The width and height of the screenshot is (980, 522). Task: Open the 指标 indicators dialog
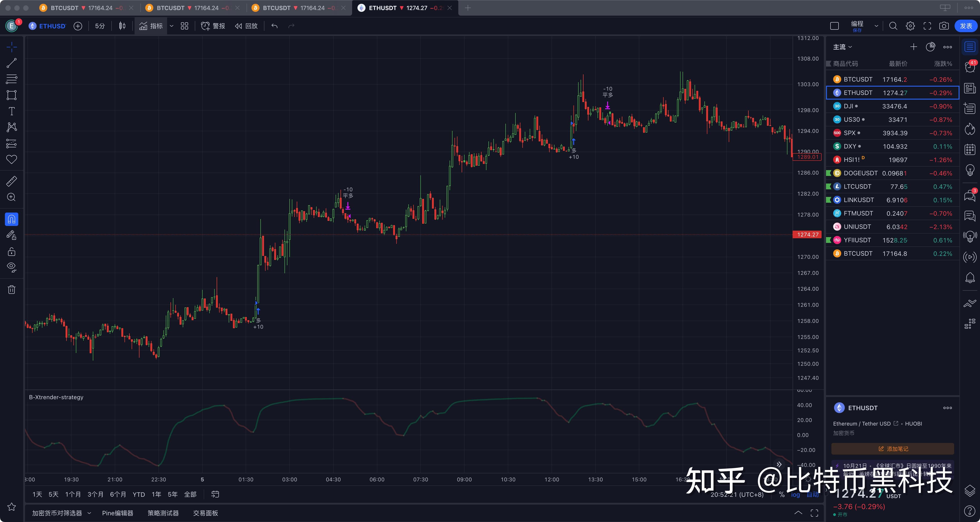151,26
